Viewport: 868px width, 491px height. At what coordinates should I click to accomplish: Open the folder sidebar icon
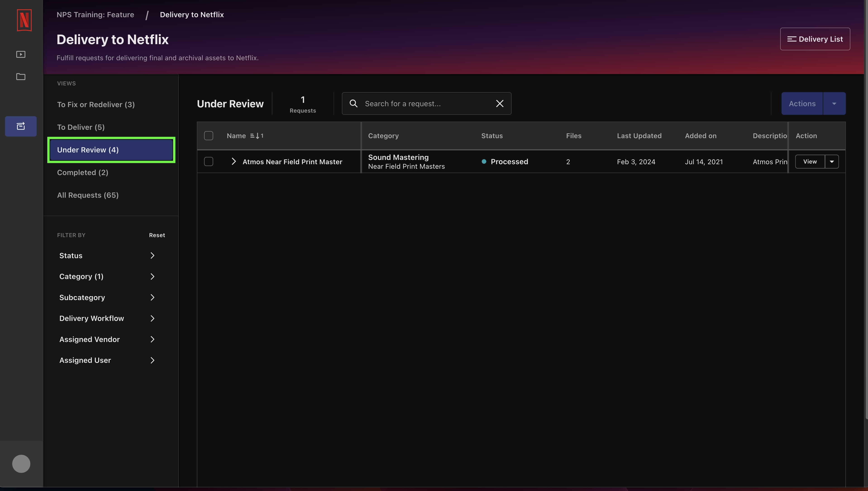pos(21,77)
